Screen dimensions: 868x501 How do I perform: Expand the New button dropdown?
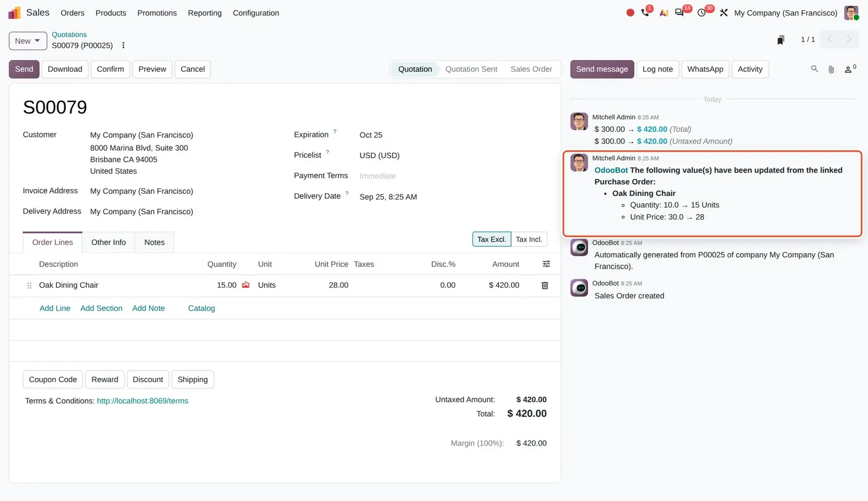28,41
